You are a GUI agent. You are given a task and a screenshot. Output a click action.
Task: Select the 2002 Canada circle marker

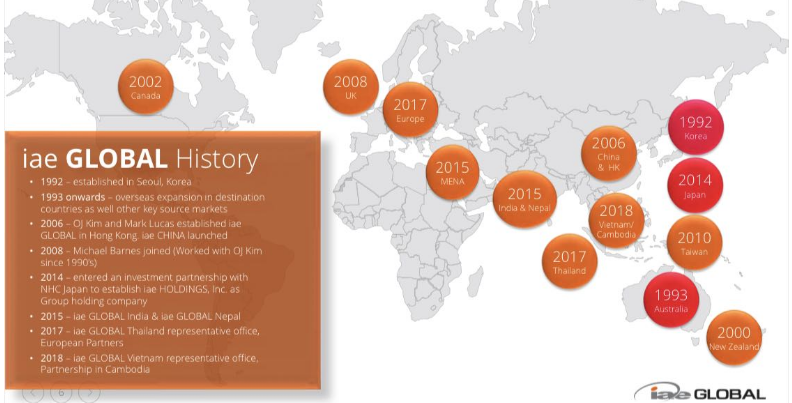(x=145, y=87)
